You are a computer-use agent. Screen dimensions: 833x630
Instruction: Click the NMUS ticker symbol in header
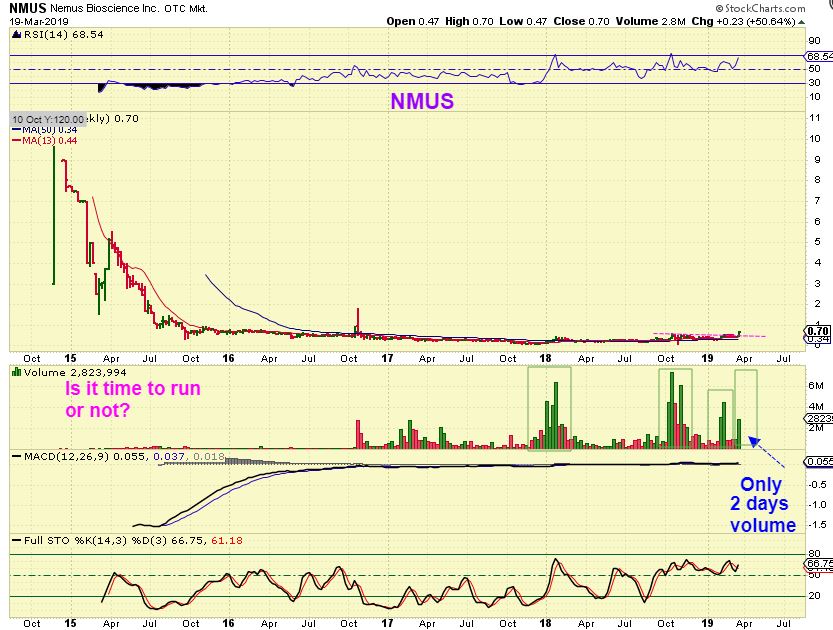coord(28,8)
